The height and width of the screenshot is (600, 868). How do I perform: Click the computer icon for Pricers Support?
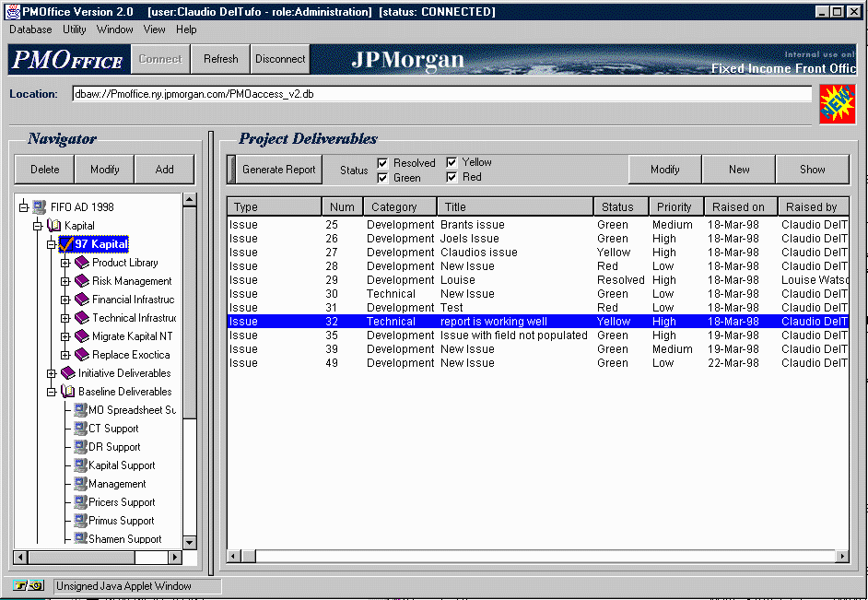click(x=81, y=502)
